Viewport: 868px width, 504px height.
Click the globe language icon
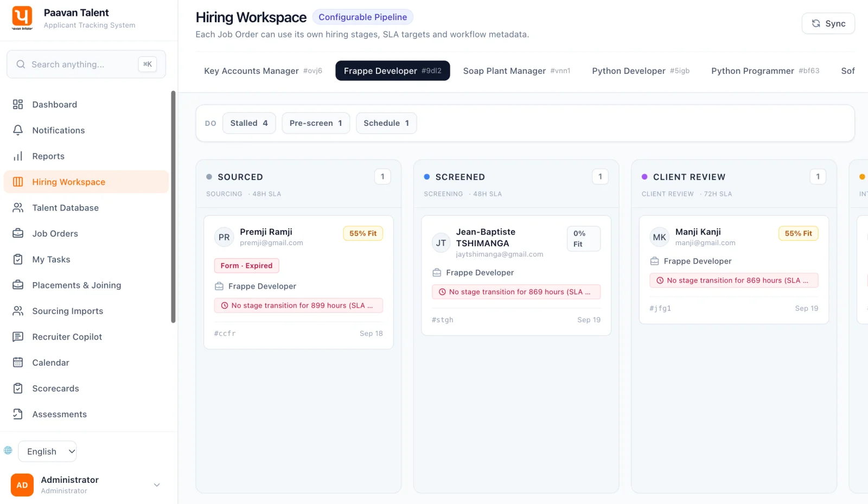pos(8,450)
